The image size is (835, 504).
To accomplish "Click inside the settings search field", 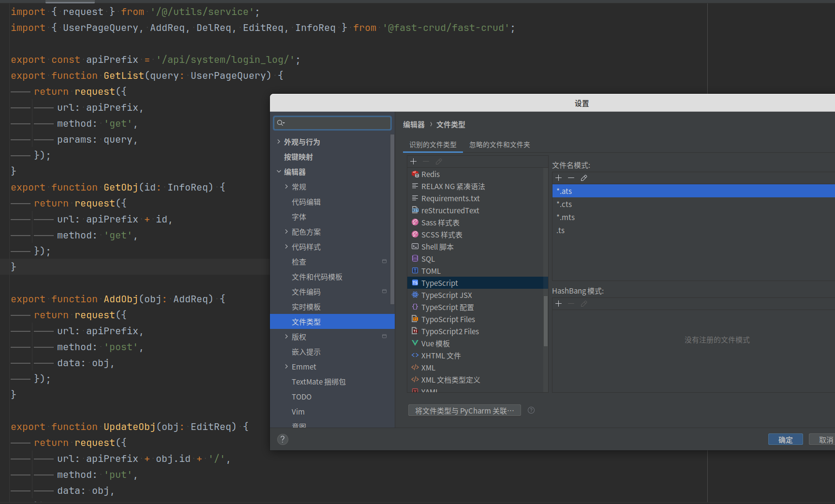I will (x=332, y=123).
